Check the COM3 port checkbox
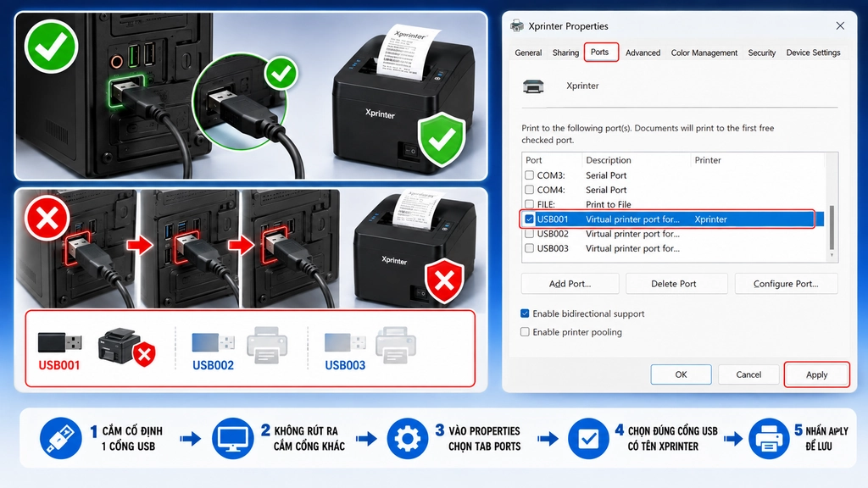The height and width of the screenshot is (488, 868). pos(529,175)
